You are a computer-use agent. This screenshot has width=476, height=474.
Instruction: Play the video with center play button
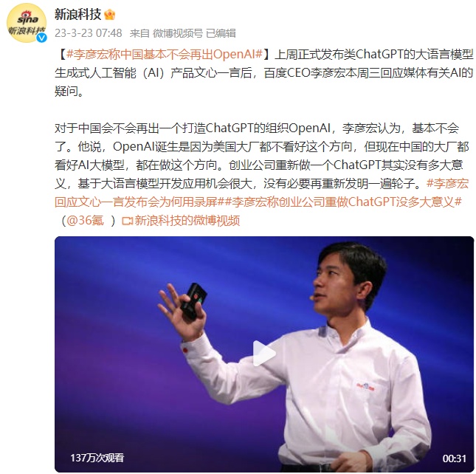pyautogui.click(x=263, y=354)
